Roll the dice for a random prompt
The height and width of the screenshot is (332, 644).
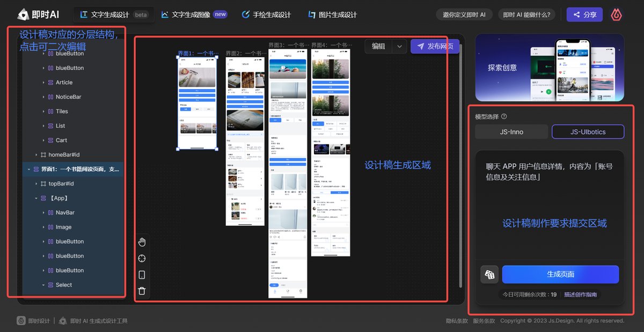(489, 274)
